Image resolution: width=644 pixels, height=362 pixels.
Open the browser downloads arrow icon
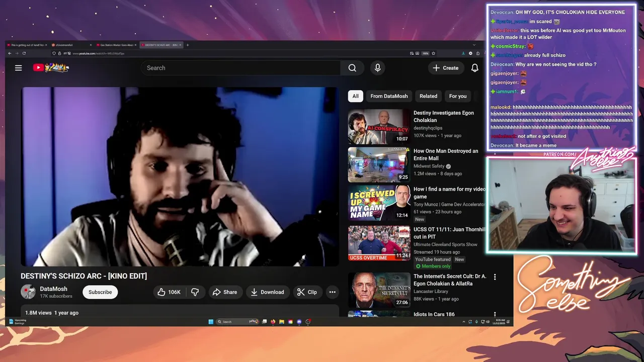coord(464,53)
